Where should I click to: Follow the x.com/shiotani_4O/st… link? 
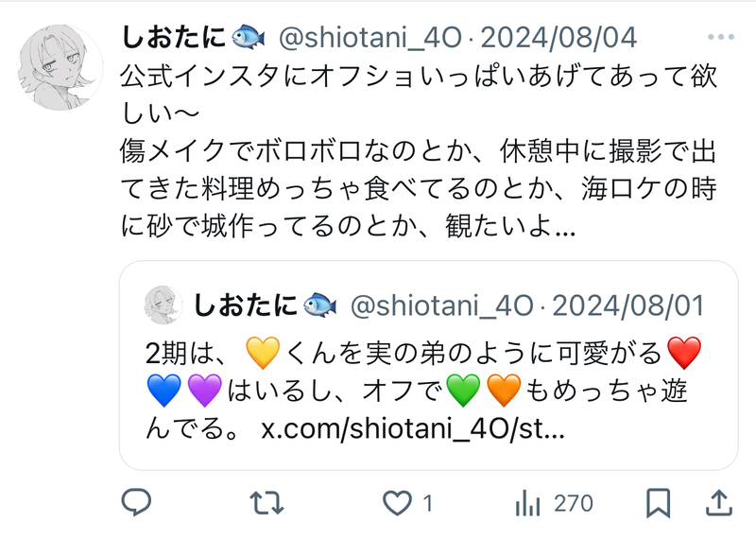pos(413,428)
